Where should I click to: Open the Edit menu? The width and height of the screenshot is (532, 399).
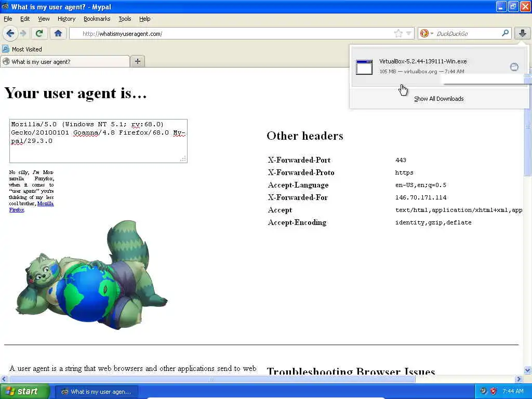click(25, 19)
